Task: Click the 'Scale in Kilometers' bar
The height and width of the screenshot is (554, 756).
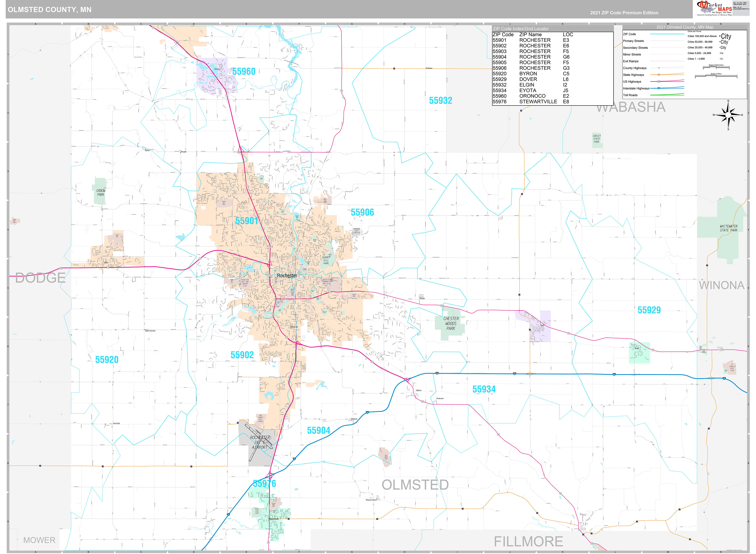Action: [716, 67]
